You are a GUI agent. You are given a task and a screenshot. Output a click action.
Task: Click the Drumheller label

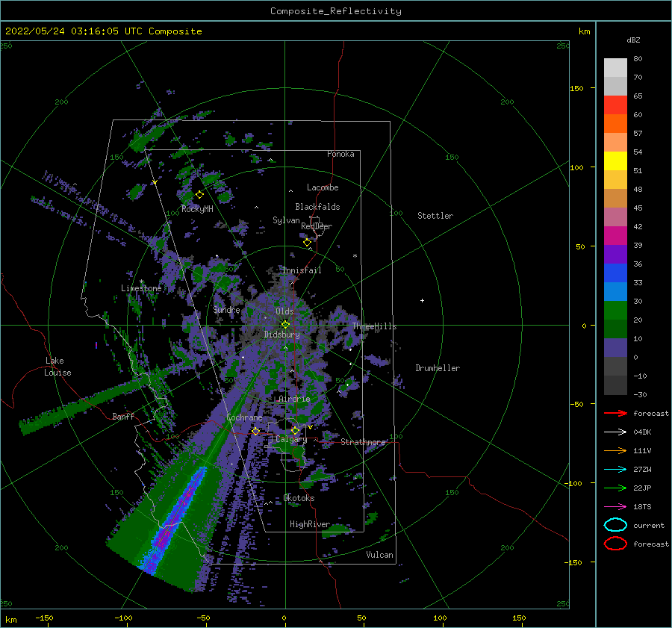click(438, 368)
